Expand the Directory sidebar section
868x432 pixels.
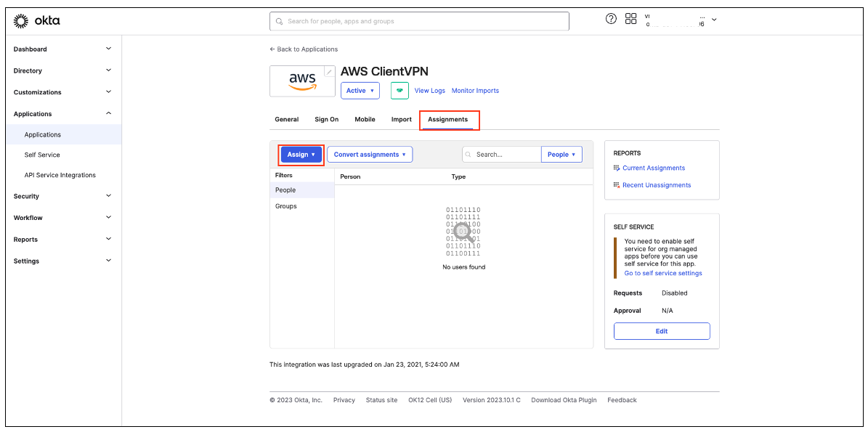coord(108,70)
